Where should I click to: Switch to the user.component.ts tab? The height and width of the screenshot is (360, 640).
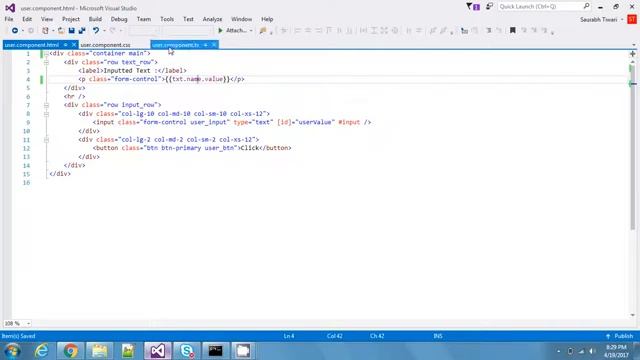(176, 45)
